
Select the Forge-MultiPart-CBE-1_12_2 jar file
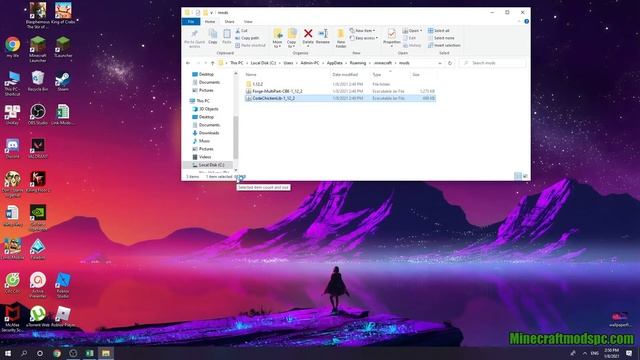[340, 91]
